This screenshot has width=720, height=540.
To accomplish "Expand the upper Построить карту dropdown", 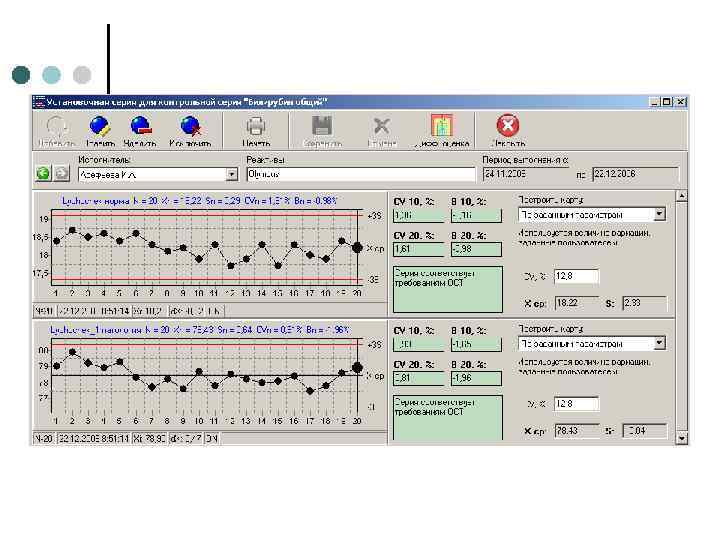I will (660, 214).
